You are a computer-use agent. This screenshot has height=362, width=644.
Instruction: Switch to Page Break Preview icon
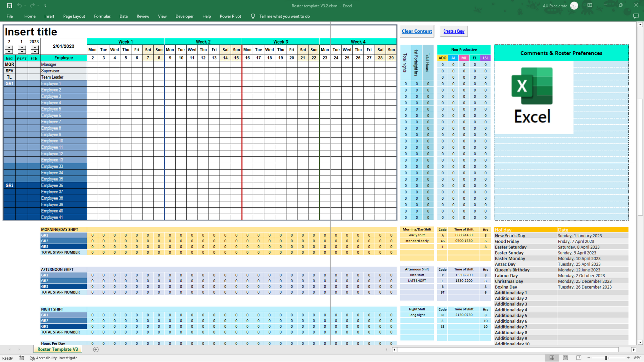578,358
